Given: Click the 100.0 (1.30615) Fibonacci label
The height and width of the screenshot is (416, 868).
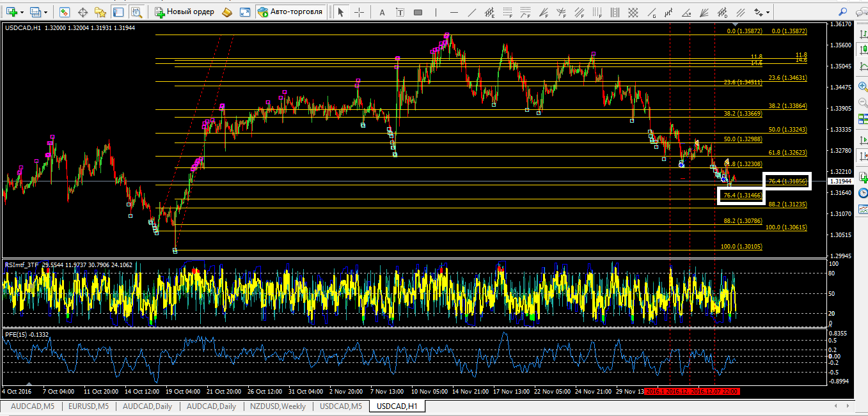Looking at the screenshot, I should (x=786, y=227).
